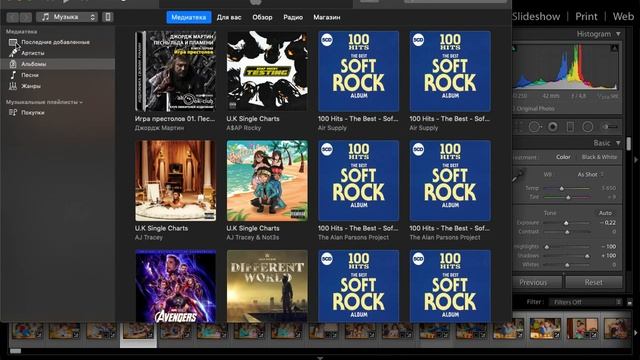640x360 pixels.
Task: Open the Filters Off dropdown
Action: [585, 302]
